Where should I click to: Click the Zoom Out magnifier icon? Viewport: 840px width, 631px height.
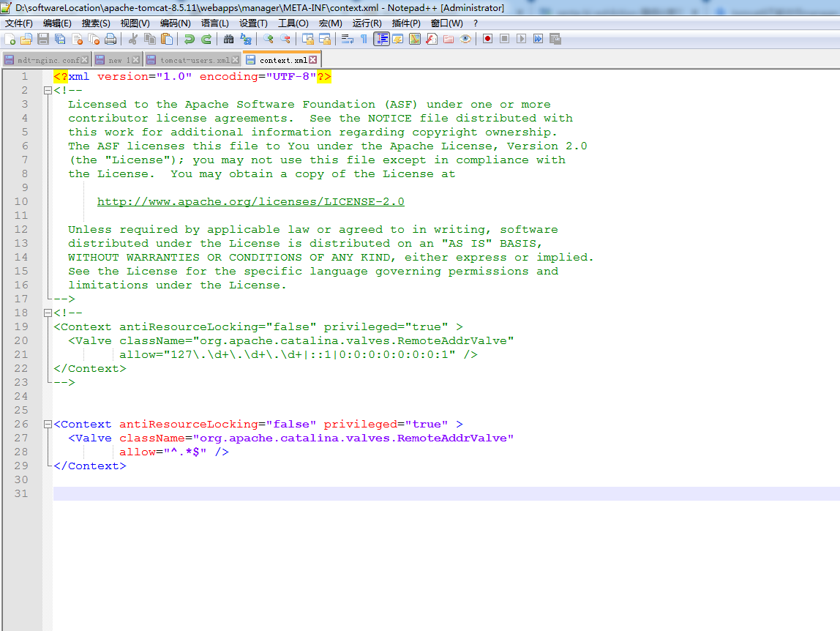click(285, 39)
